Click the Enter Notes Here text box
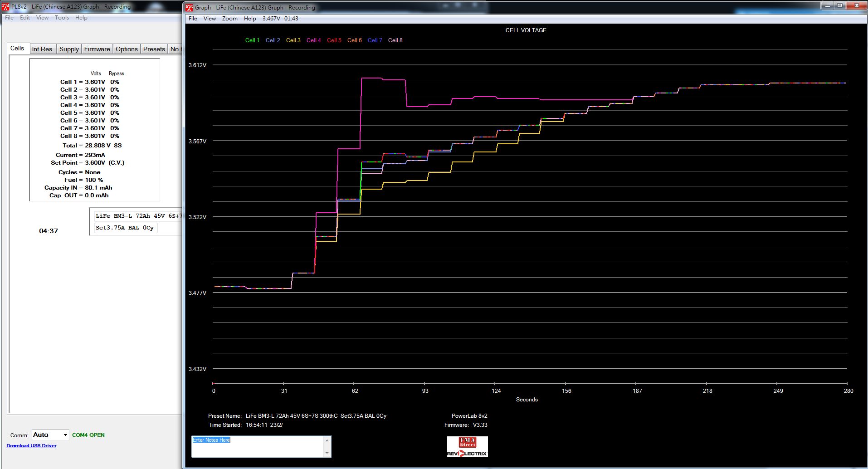The image size is (868, 469). point(257,447)
